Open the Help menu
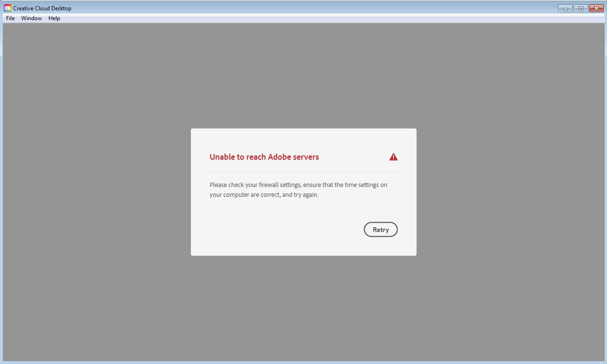 55,18
